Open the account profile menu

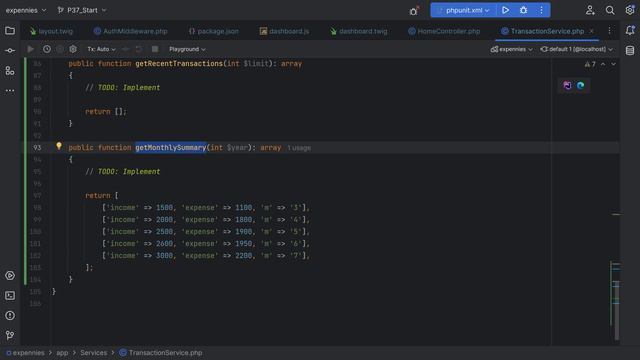[x=590, y=10]
